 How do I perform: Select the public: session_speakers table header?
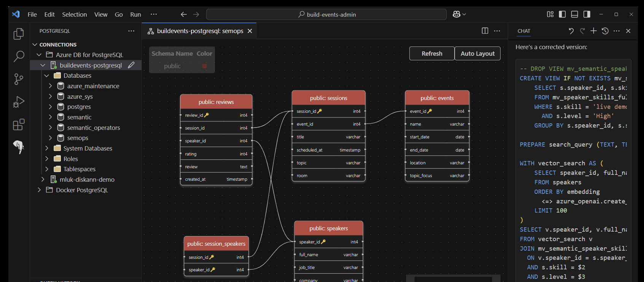point(216,244)
